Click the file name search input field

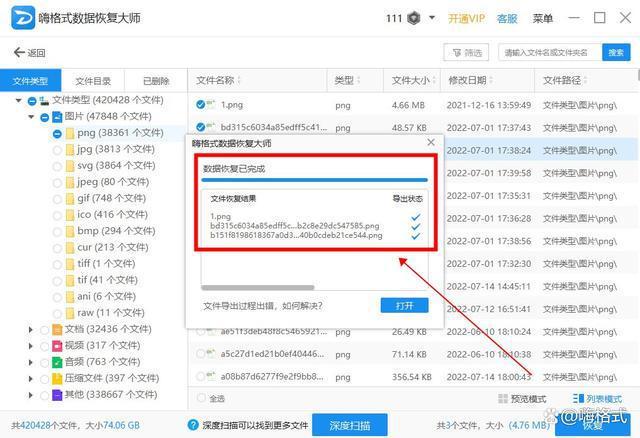point(550,53)
